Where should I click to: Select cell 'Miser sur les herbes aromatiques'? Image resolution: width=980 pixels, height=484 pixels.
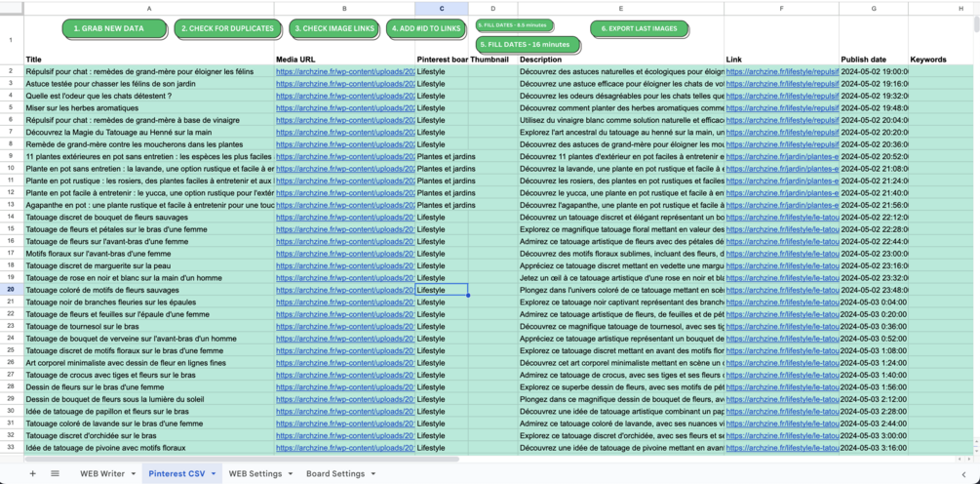click(x=149, y=108)
